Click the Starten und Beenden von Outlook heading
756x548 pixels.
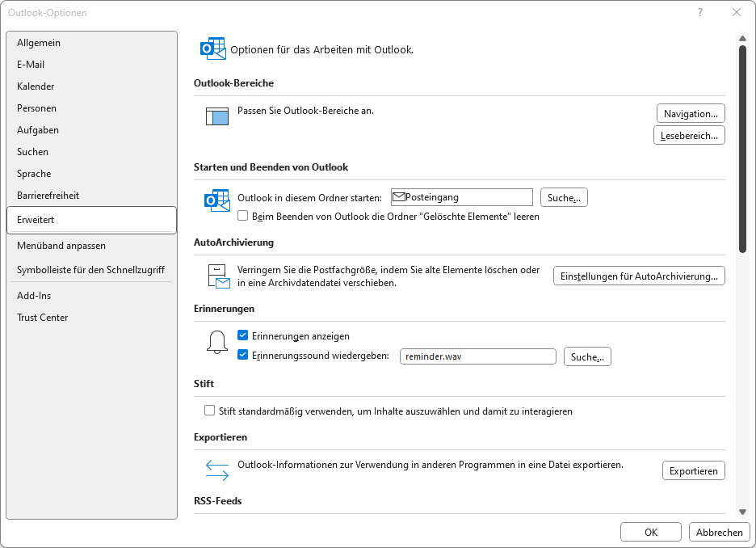(x=271, y=167)
